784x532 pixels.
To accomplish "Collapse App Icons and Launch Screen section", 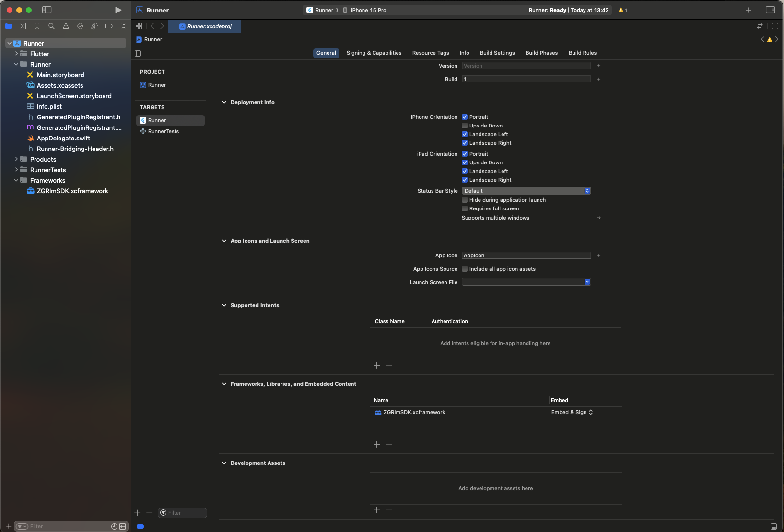I will coord(224,241).
